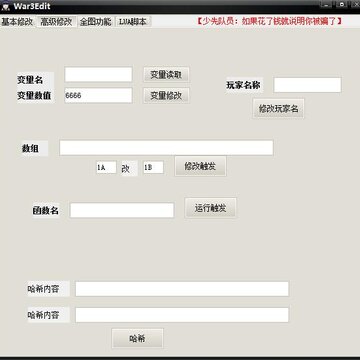Go to the LUA脚本 tab
This screenshot has width=360, height=360.
pyautogui.click(x=133, y=22)
